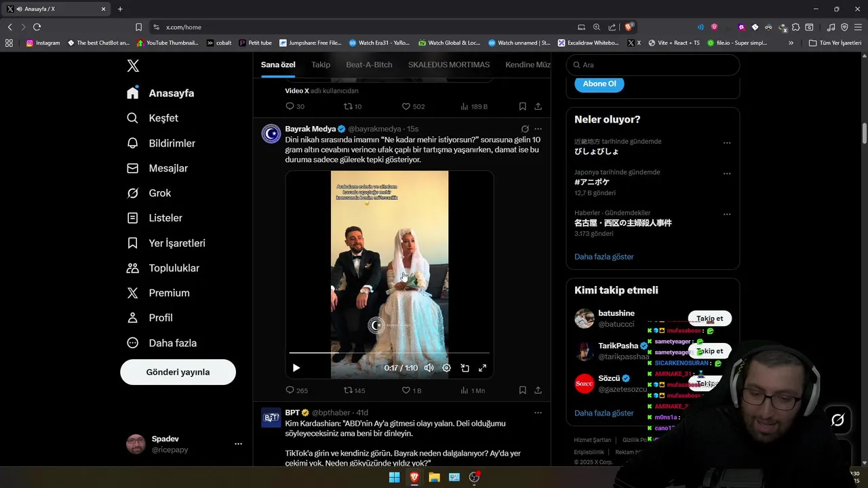The image size is (868, 488).
Task: Expand Daha fazla menu
Action: click(162, 343)
